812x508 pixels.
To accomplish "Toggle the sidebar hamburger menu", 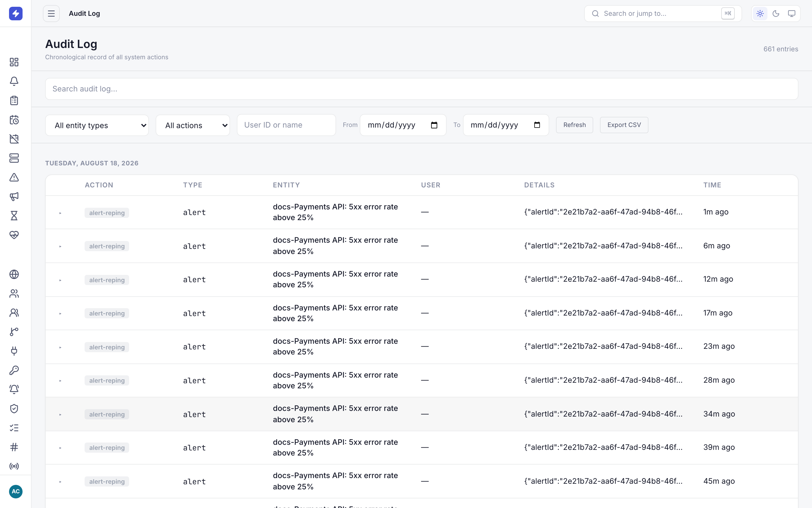I will click(51, 14).
